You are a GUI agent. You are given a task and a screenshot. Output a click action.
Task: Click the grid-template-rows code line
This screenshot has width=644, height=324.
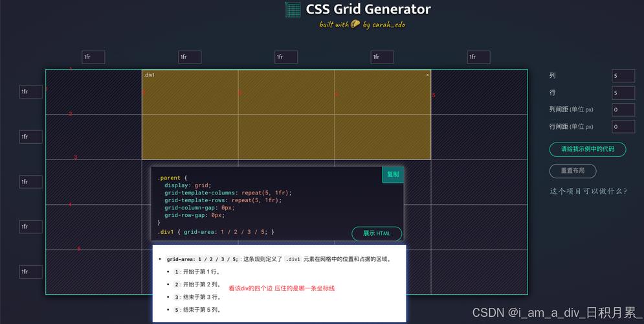[223, 200]
